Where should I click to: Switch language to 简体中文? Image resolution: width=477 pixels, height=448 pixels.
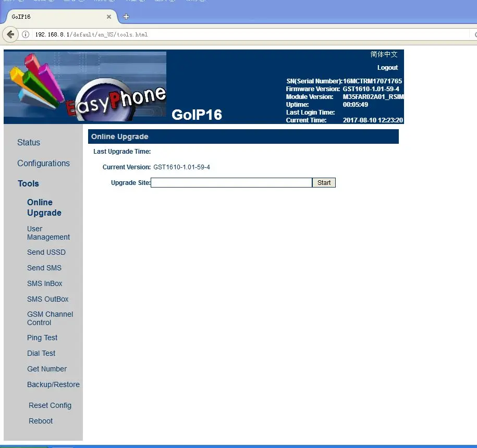coord(384,54)
